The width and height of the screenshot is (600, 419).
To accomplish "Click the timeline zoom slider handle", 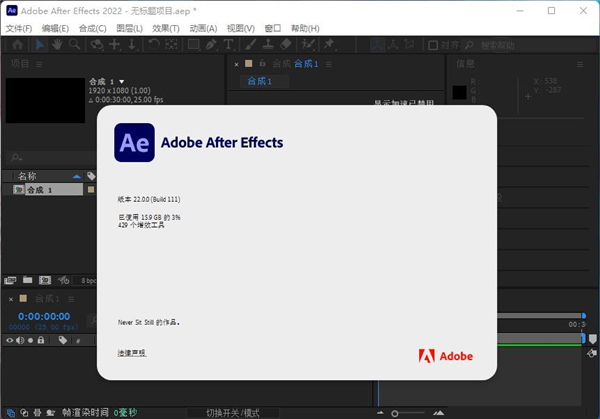I will click(395, 413).
